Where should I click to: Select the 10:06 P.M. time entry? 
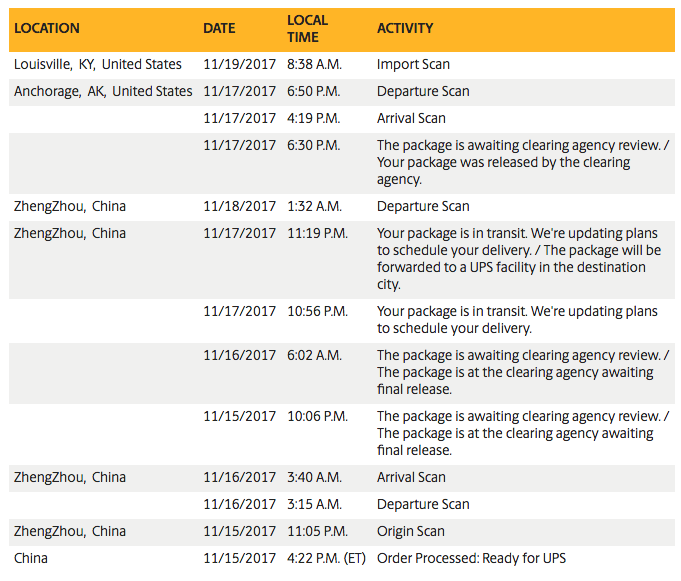[317, 416]
